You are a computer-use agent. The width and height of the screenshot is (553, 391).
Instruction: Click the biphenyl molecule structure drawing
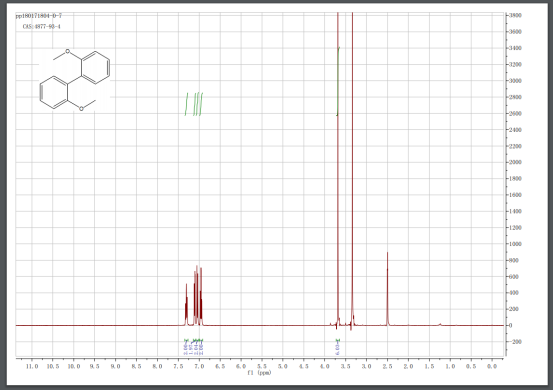(74, 80)
